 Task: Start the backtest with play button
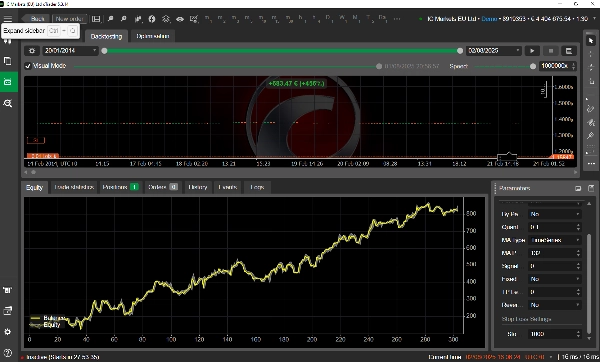point(532,51)
